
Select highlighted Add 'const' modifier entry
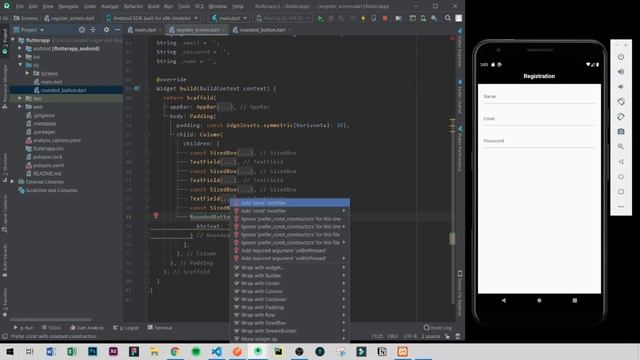tap(290, 203)
